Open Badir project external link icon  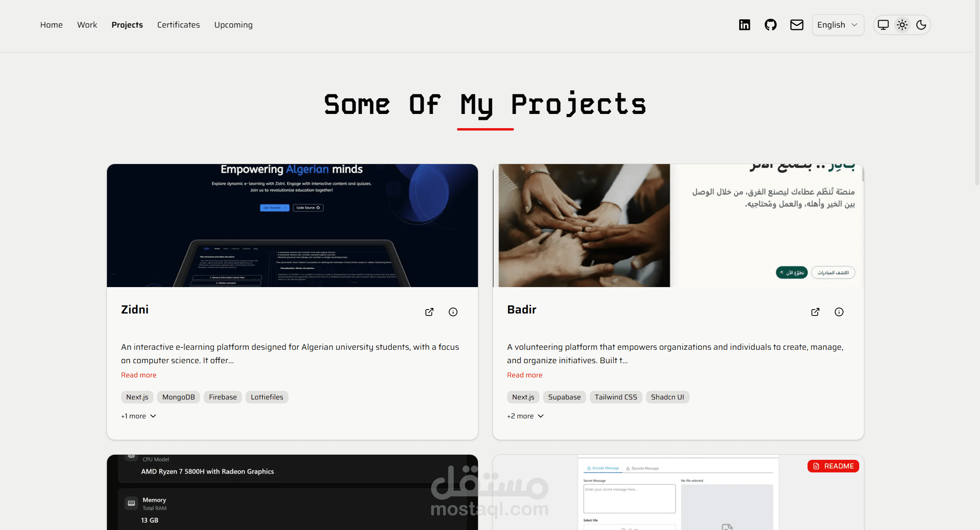tap(815, 312)
